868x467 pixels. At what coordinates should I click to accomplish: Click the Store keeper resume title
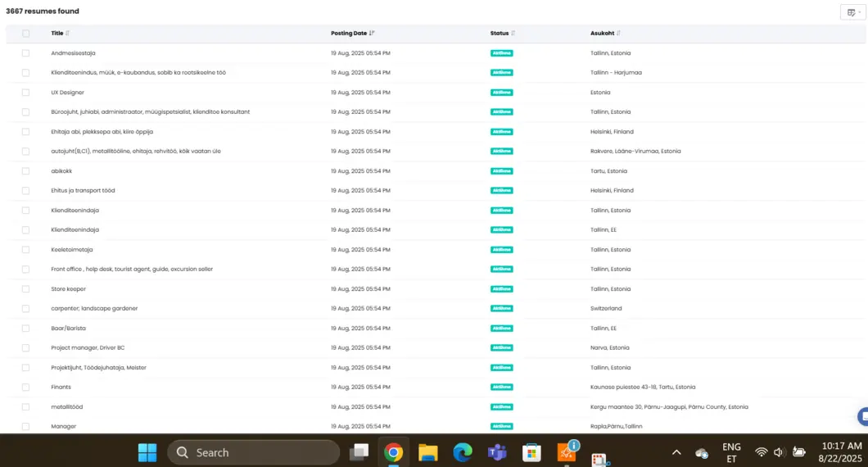tap(68, 289)
